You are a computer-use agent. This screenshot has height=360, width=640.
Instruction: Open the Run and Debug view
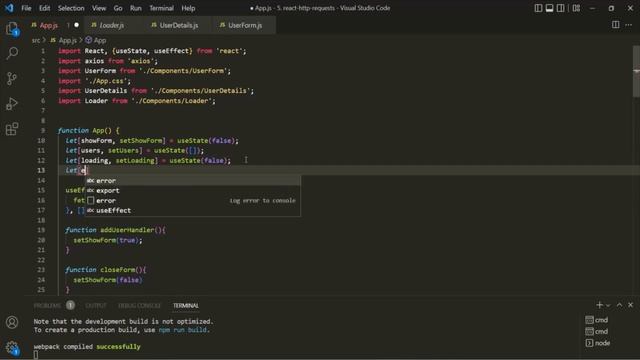pyautogui.click(x=12, y=104)
